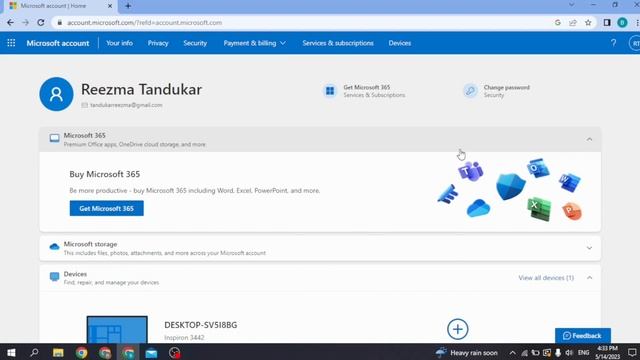Open the browser side panel icon
640x360 pixels.
pyautogui.click(x=607, y=23)
